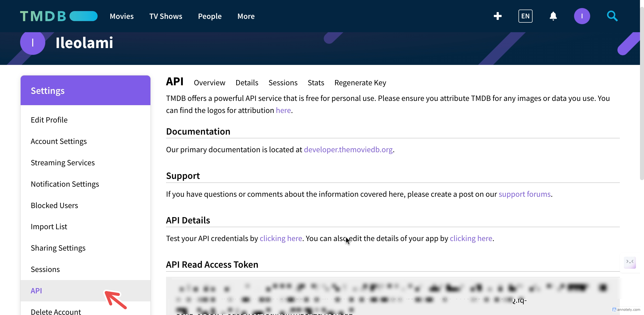Click the floating collapse widget icon
644x315 pixels.
pyautogui.click(x=630, y=262)
